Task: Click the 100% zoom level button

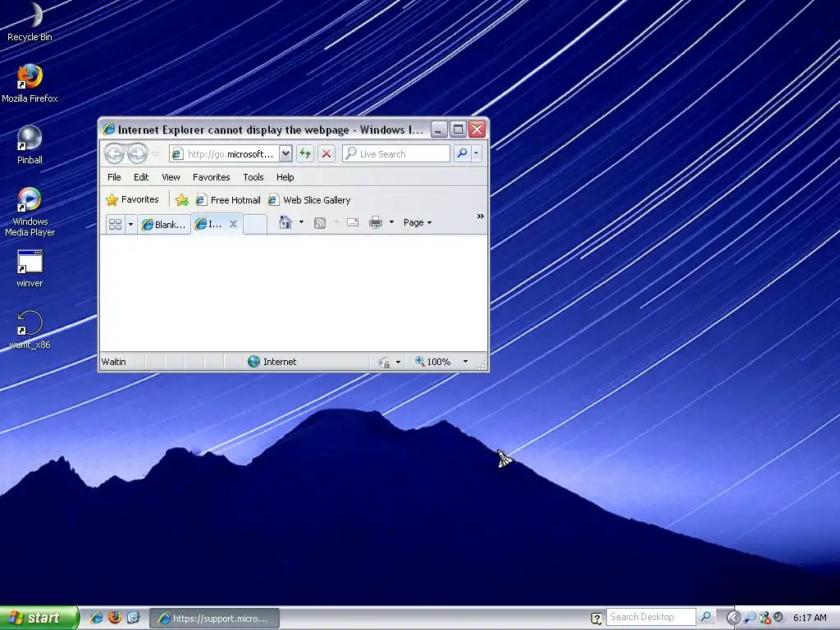Action: point(432,362)
